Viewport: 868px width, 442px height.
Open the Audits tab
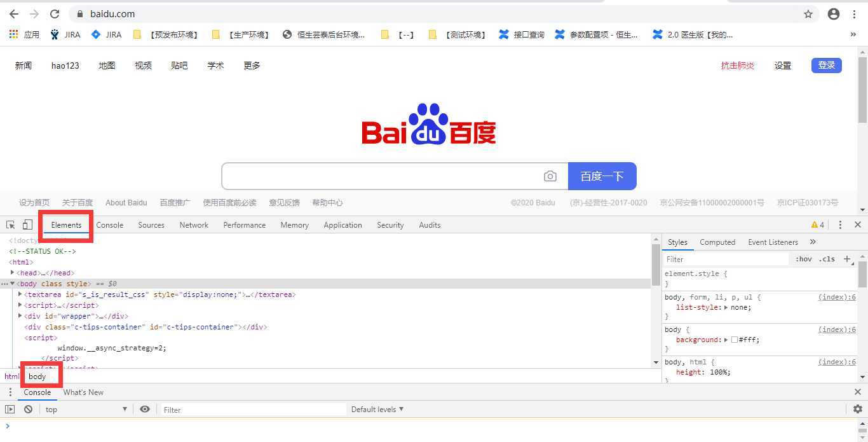[x=430, y=224]
